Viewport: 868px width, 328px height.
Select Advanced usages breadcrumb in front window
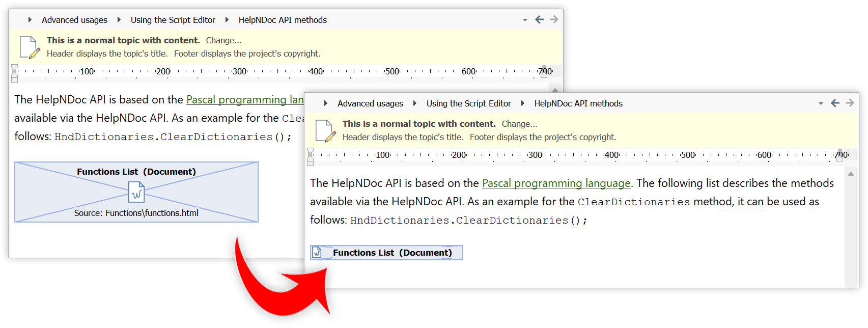[x=370, y=103]
